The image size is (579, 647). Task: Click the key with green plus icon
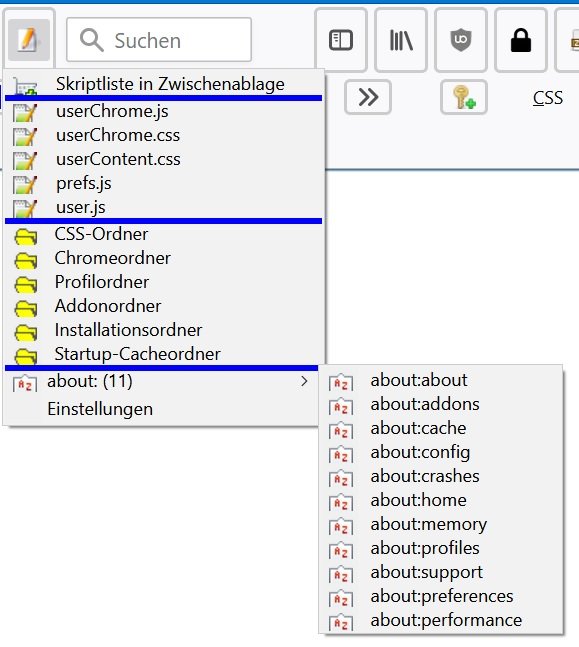[464, 97]
